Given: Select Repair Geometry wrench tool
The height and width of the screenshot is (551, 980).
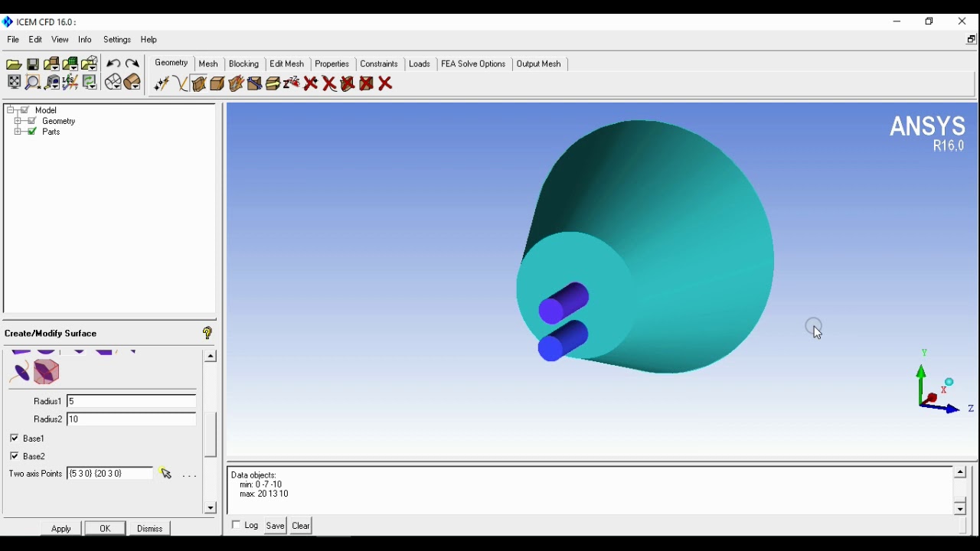Looking at the screenshot, I should (255, 83).
